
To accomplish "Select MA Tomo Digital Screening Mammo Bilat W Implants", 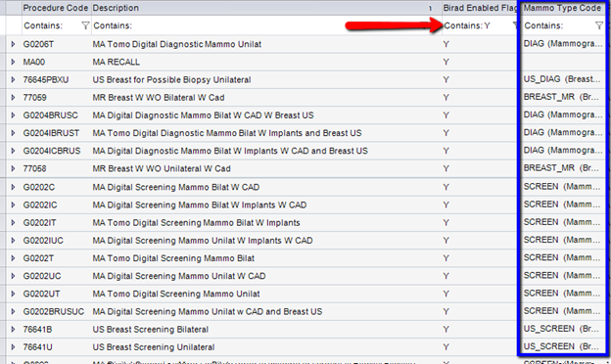I will (197, 223).
